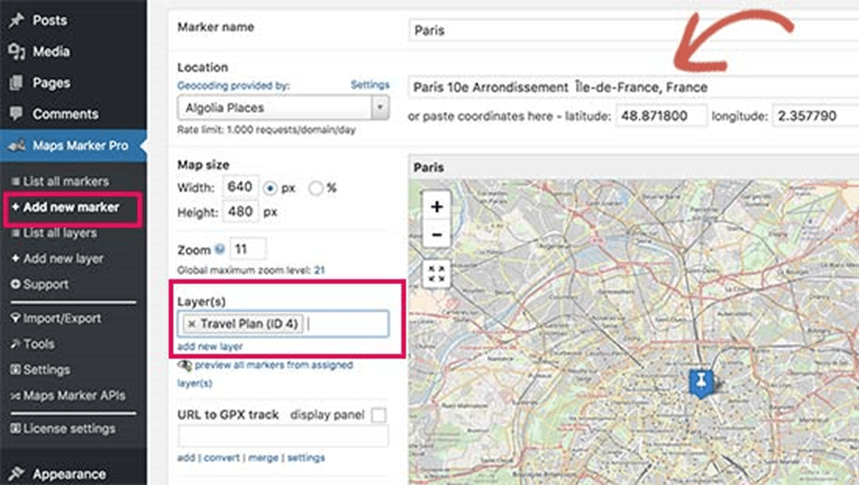859x485 pixels.
Task: Click the Posts pin icon
Action: (x=16, y=20)
